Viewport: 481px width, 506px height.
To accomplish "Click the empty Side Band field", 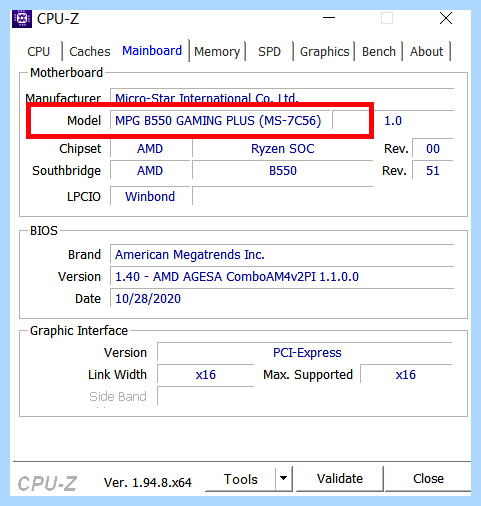I will click(206, 396).
